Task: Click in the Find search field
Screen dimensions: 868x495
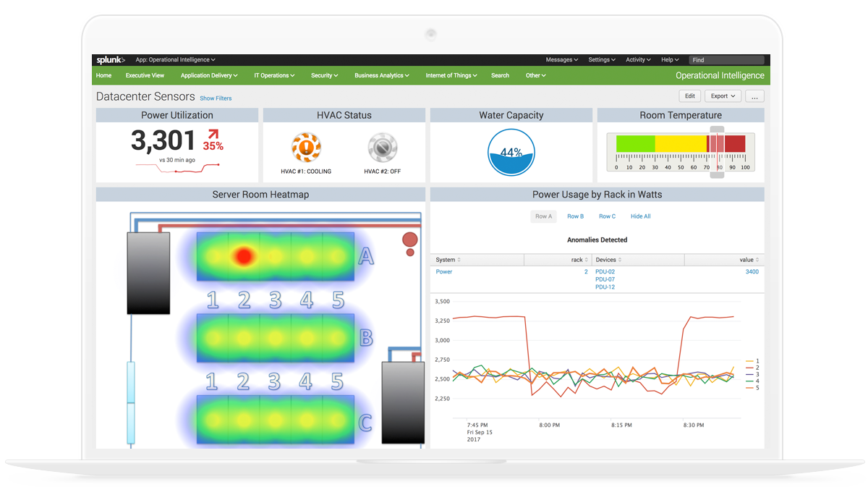Action: [726, 60]
